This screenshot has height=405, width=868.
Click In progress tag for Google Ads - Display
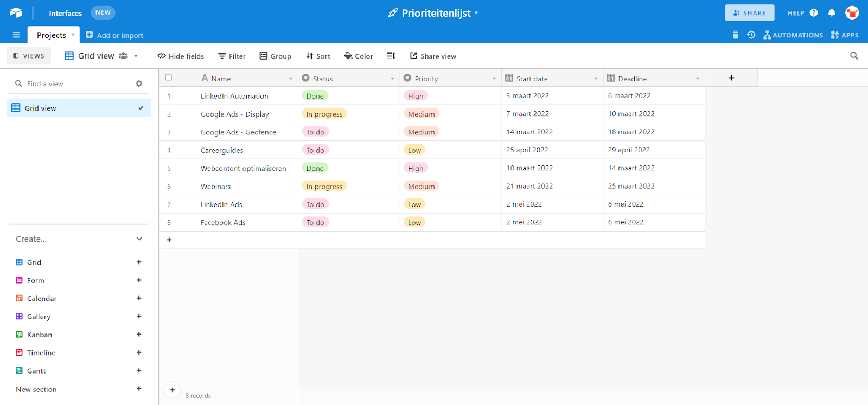point(324,114)
